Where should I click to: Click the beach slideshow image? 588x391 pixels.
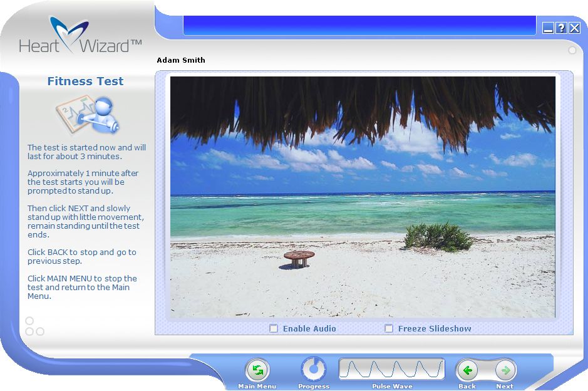click(363, 197)
